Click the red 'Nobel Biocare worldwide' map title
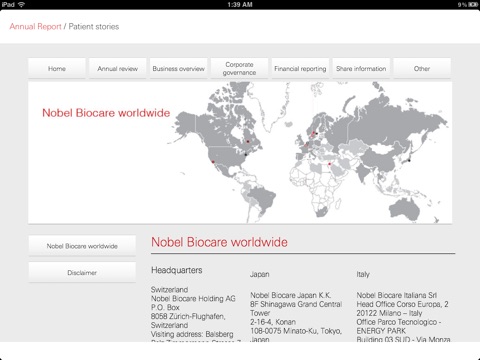 coord(106,113)
